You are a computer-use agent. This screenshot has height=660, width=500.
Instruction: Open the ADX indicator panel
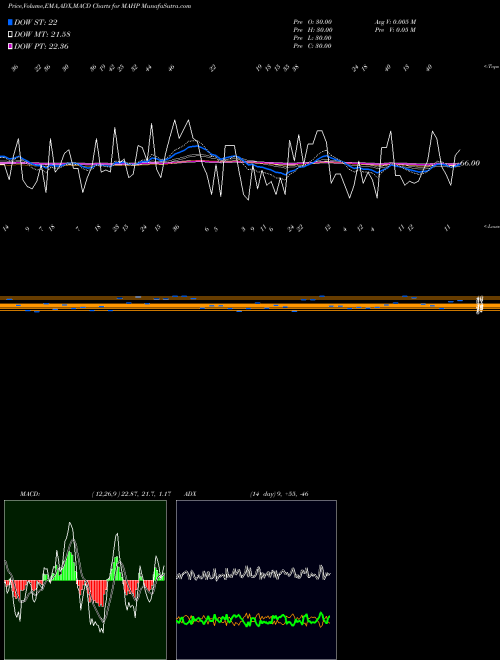click(x=256, y=580)
